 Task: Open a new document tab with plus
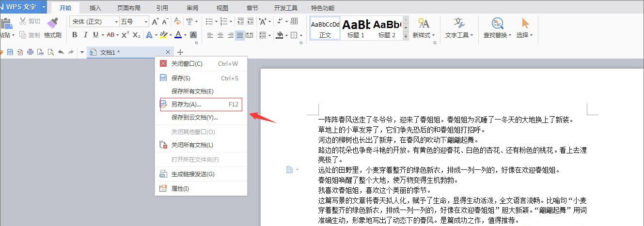pyautogui.click(x=180, y=52)
